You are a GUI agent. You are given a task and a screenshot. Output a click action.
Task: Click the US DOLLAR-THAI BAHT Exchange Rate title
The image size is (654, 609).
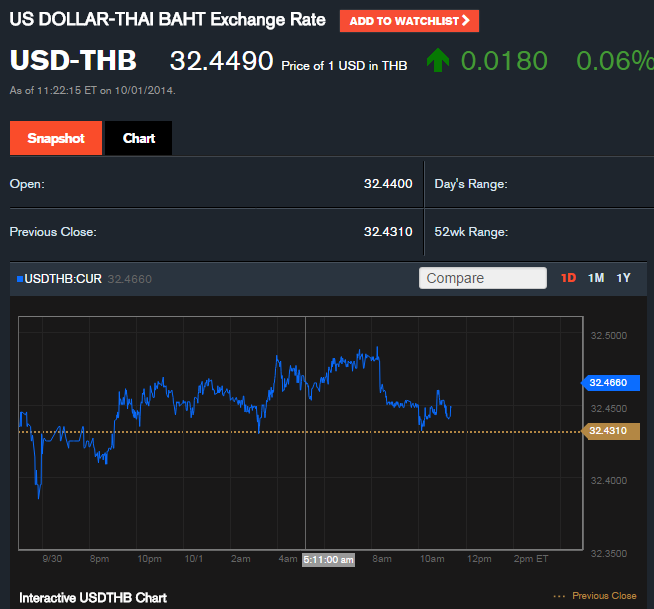pyautogui.click(x=167, y=20)
